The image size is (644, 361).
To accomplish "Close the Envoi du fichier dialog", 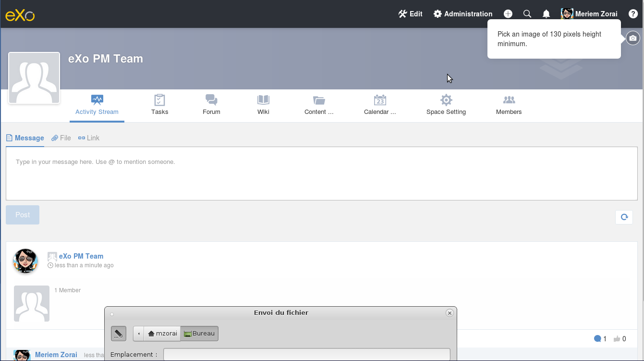I will pyautogui.click(x=450, y=313).
